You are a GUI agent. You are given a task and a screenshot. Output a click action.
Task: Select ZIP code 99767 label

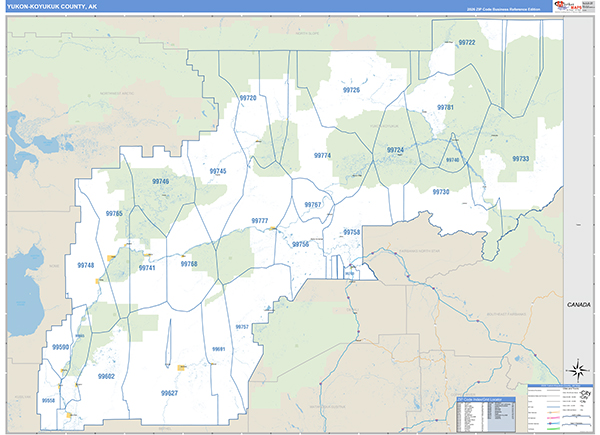click(x=313, y=205)
